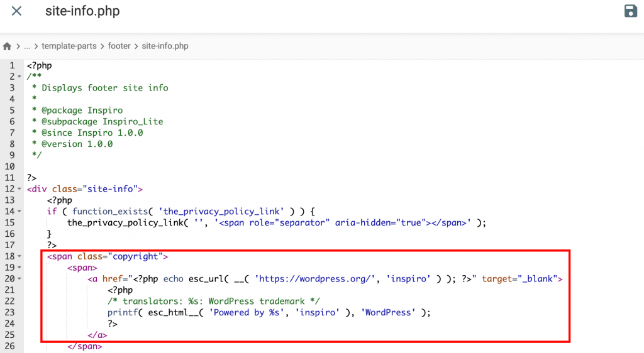644x353 pixels.
Task: Open the collapsed '...' breadcrumb path
Action: (x=28, y=46)
